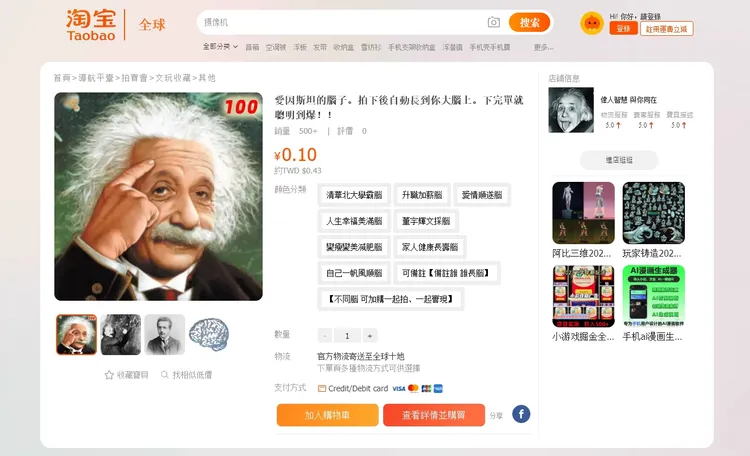Select the 人生幸福美滿腦 option
The height and width of the screenshot is (456, 750).
click(x=354, y=221)
